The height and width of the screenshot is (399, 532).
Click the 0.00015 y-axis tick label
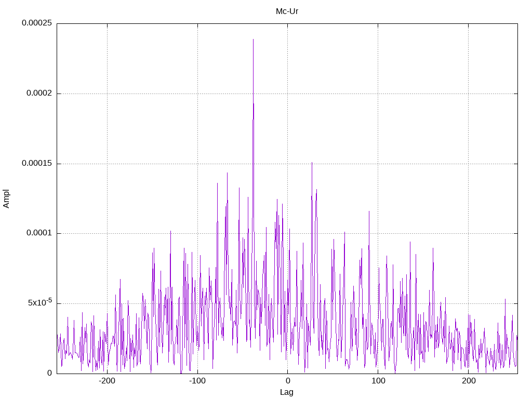37,163
